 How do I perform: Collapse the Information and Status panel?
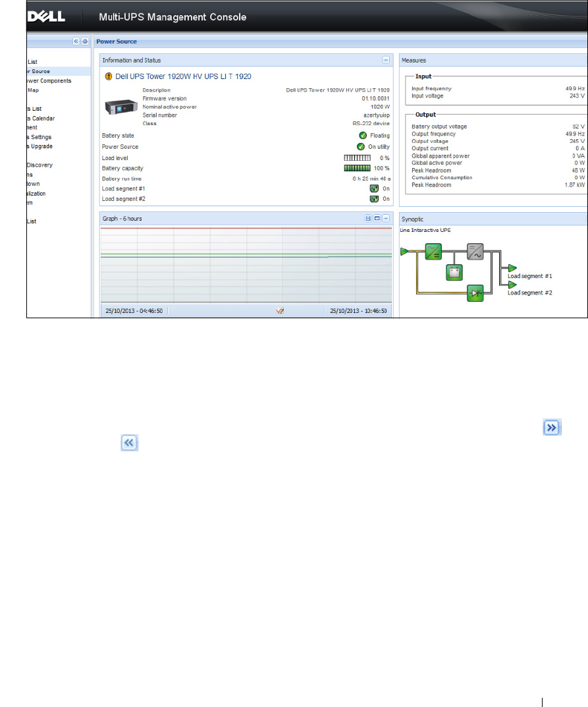tap(386, 60)
